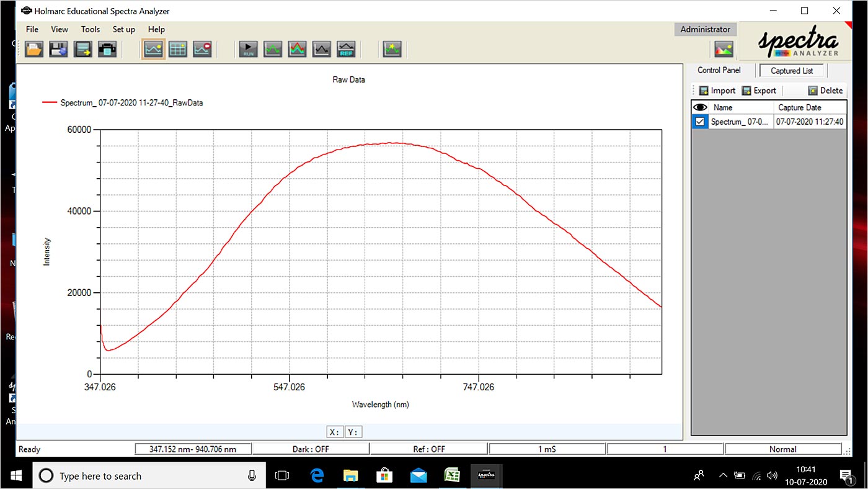Click the Open file folder icon
Screen dimensions: 868x489
point(33,49)
